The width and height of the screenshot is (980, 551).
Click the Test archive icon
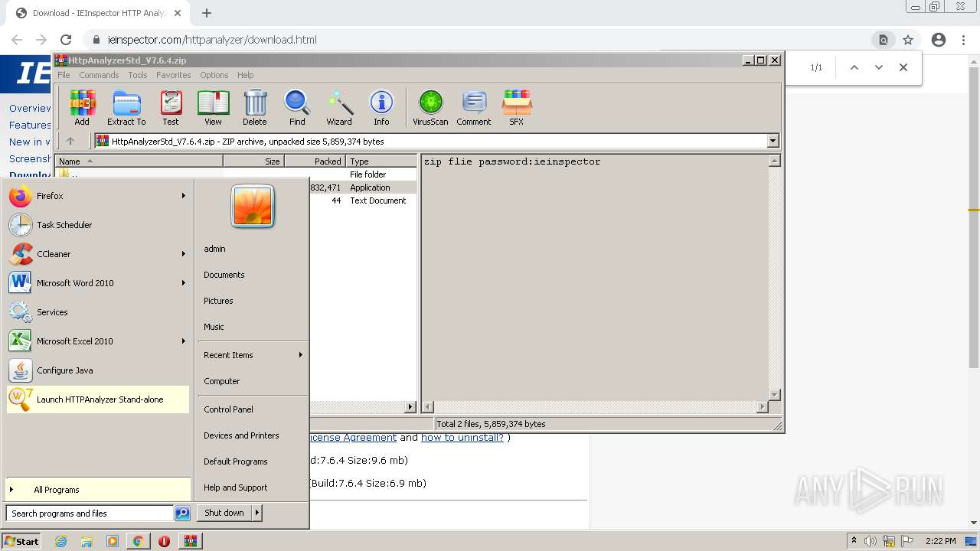(171, 107)
